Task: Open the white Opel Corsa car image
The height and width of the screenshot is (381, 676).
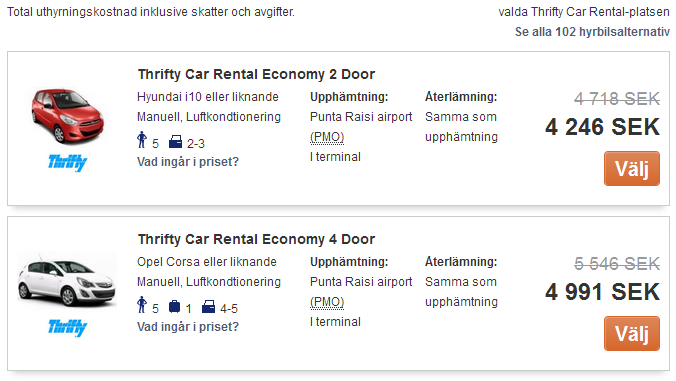Action: click(67, 280)
